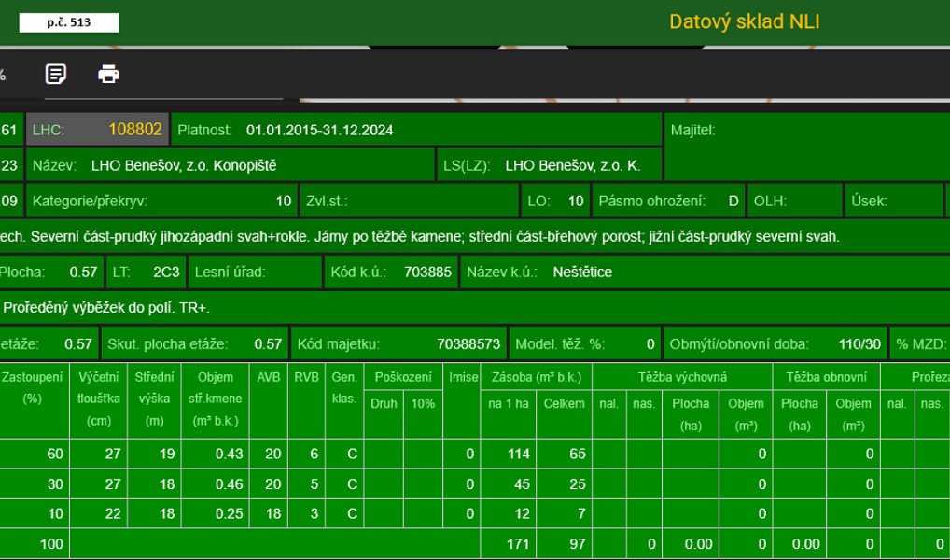Click the Kategorie/překryv field
The image size is (950, 560).
click(161, 201)
